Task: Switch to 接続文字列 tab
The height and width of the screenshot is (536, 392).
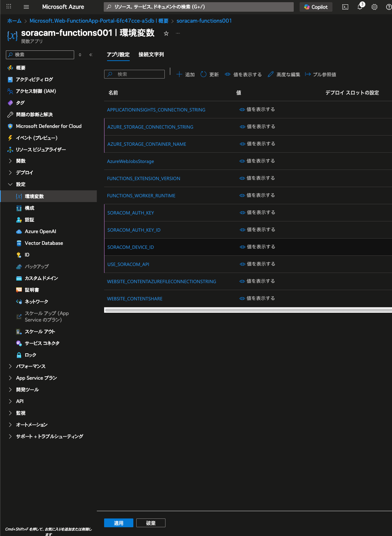Action: pos(151,55)
